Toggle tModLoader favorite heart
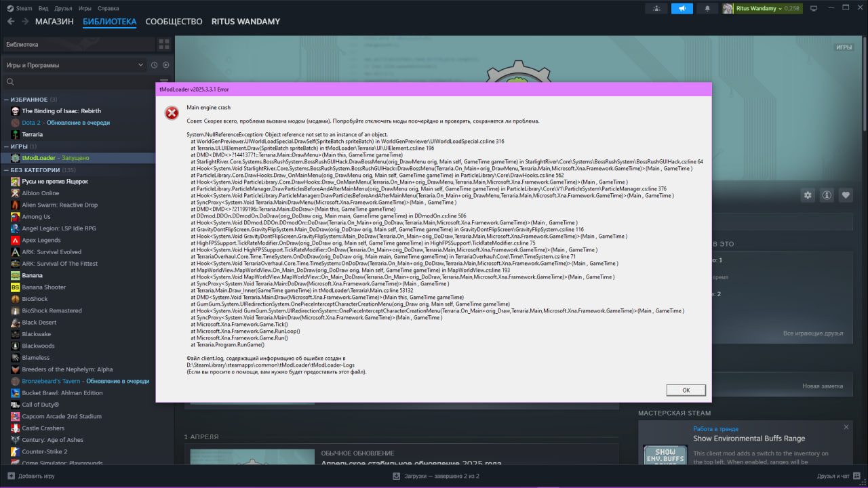 (846, 195)
